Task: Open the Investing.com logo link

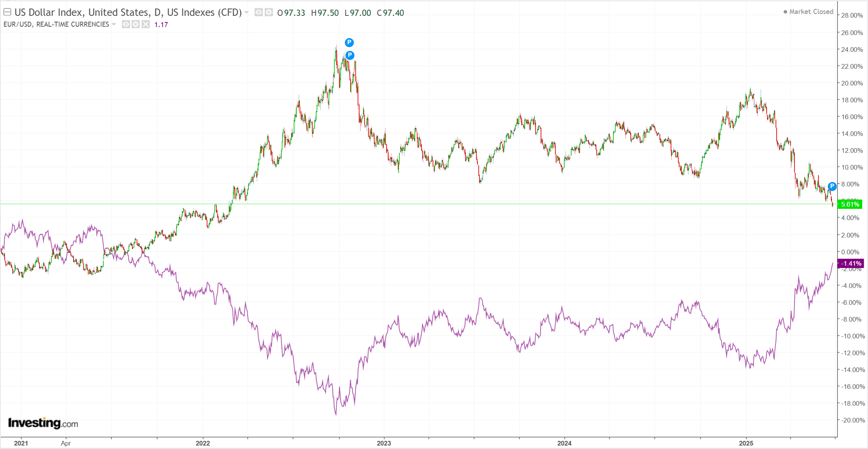Action: coord(43,423)
